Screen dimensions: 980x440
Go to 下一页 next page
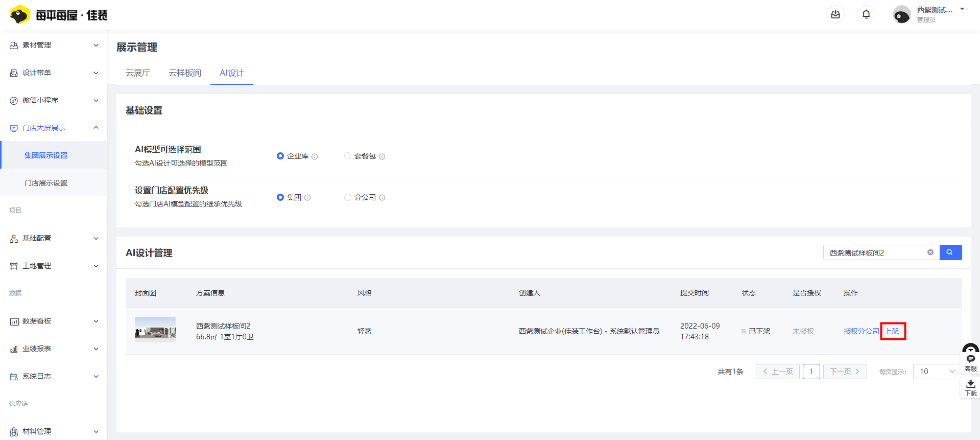click(845, 372)
